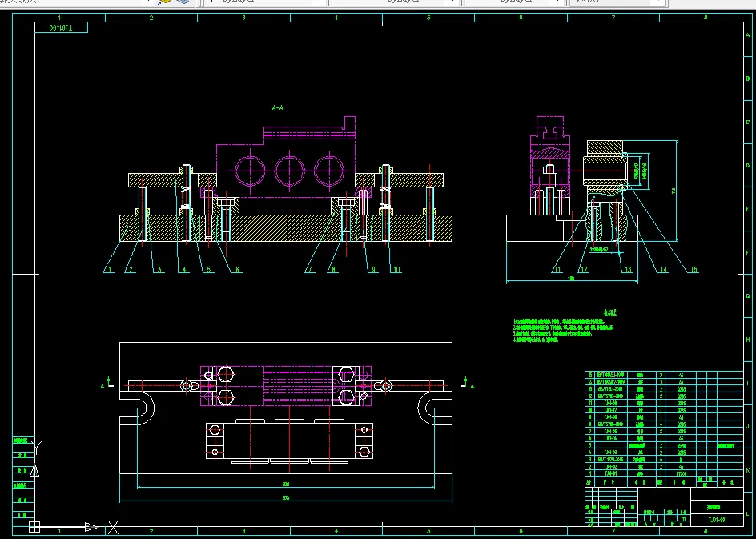Click the UCS Y-axis arrowhead
The height and width of the screenshot is (539, 756).
(x=34, y=470)
